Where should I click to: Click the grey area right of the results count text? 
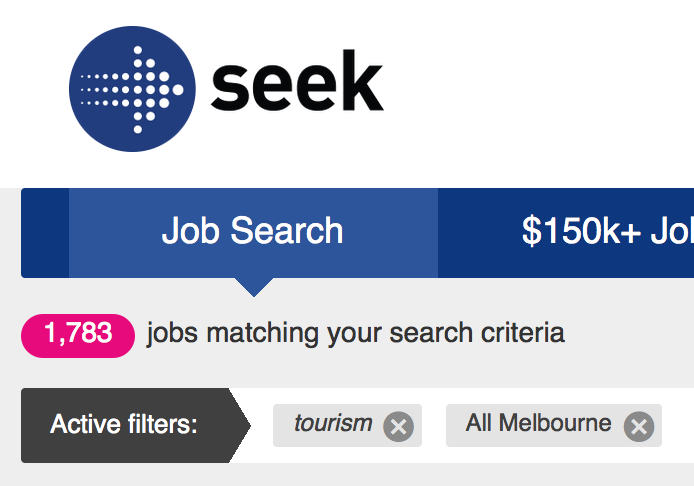(x=630, y=333)
